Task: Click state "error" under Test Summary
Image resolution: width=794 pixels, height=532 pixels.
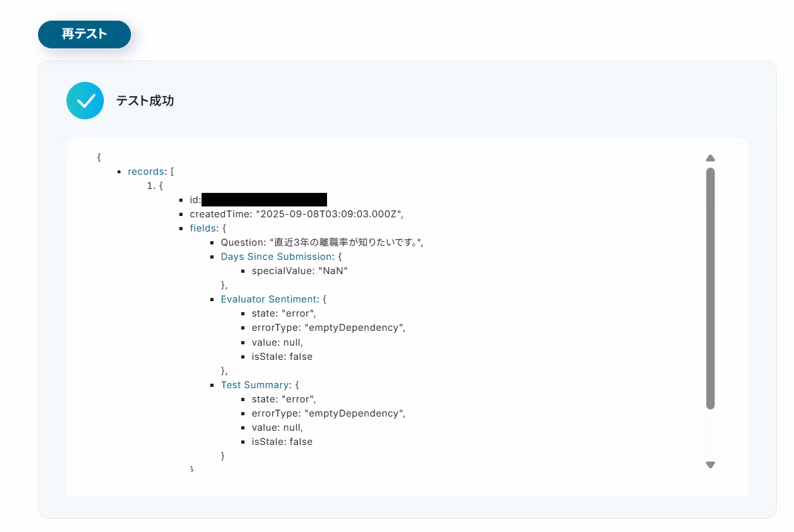Action: click(x=284, y=399)
